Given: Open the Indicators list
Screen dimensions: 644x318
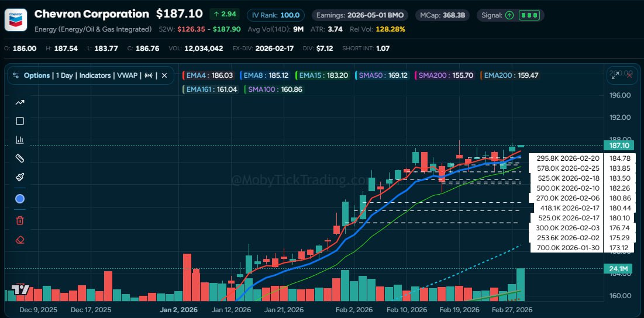Looking at the screenshot, I should coord(95,75).
